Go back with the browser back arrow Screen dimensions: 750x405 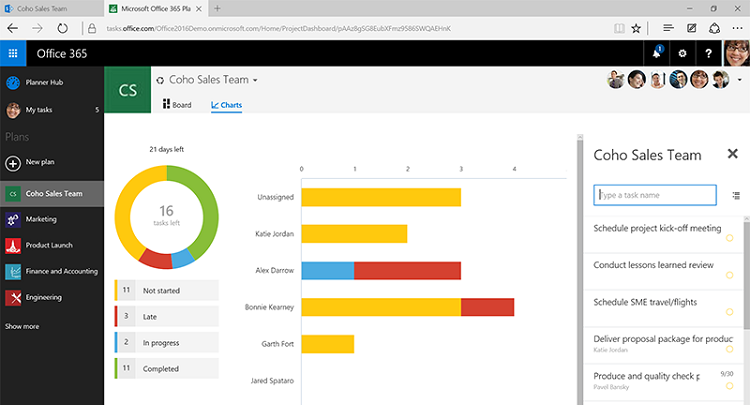(x=13, y=28)
